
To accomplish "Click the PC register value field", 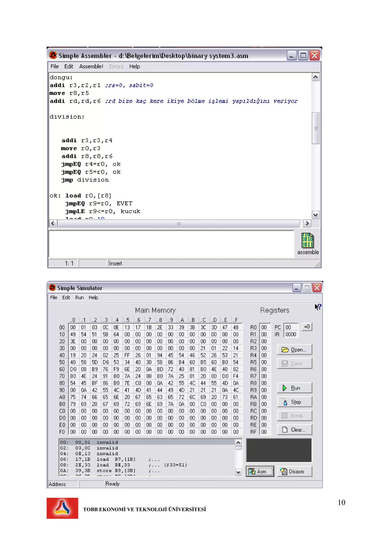I will (291, 327).
